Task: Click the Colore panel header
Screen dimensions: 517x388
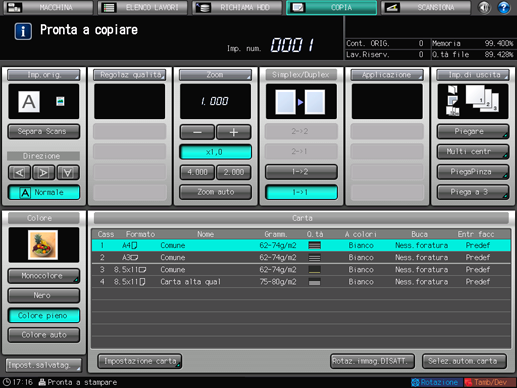Action: tap(44, 218)
